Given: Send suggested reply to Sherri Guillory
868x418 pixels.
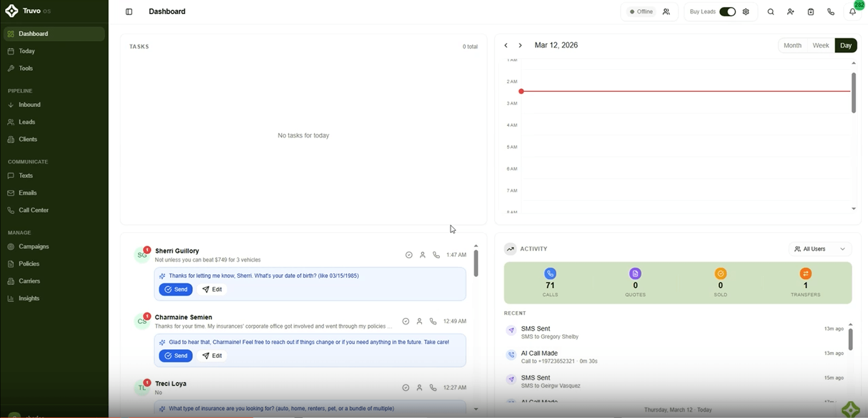Looking at the screenshot, I should (x=175, y=289).
